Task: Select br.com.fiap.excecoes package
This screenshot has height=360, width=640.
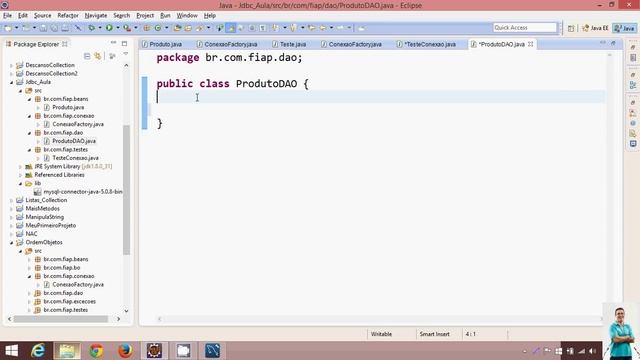Action: (69, 302)
